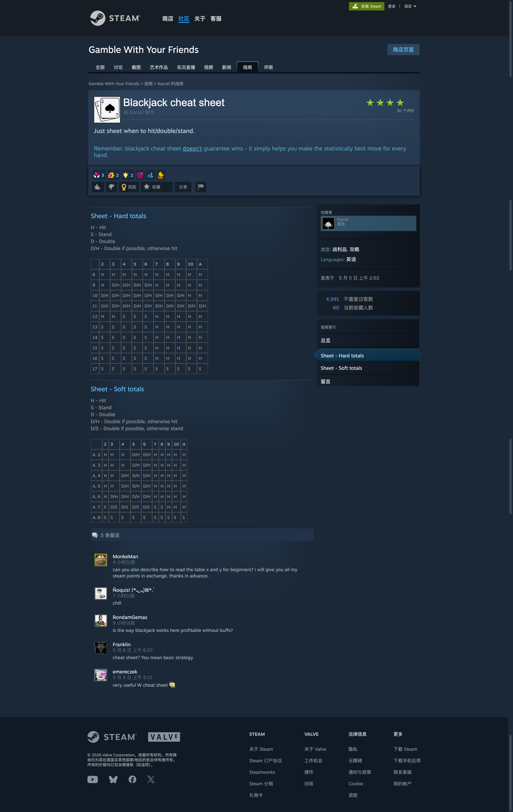The width and height of the screenshot is (513, 812).
Task: Open the X icon in footer
Action: [151, 779]
